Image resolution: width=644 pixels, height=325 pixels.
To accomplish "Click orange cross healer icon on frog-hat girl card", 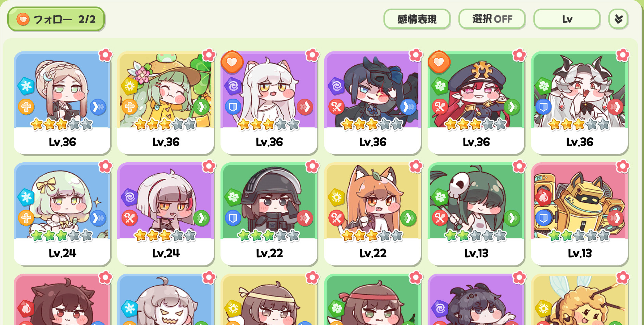I will (130, 107).
